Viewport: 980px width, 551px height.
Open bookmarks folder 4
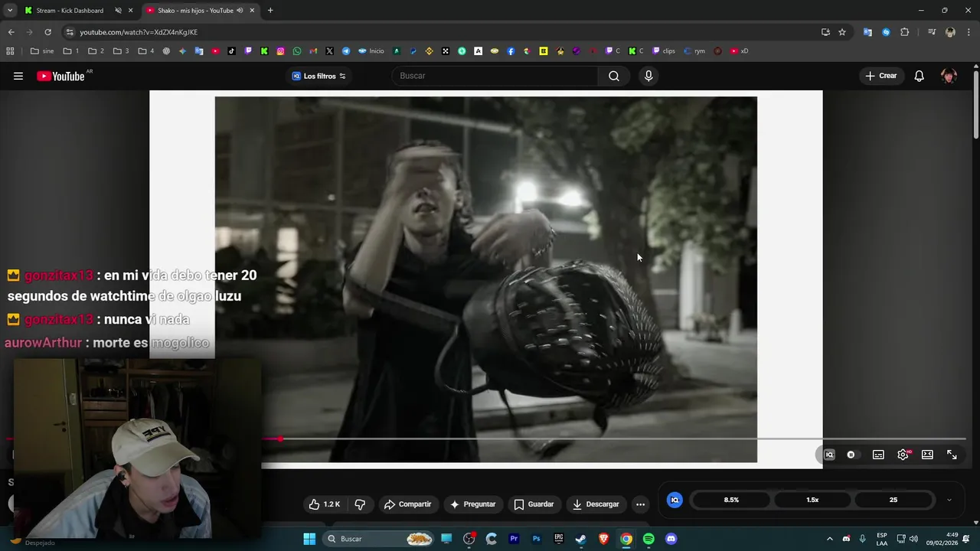pyautogui.click(x=146, y=51)
